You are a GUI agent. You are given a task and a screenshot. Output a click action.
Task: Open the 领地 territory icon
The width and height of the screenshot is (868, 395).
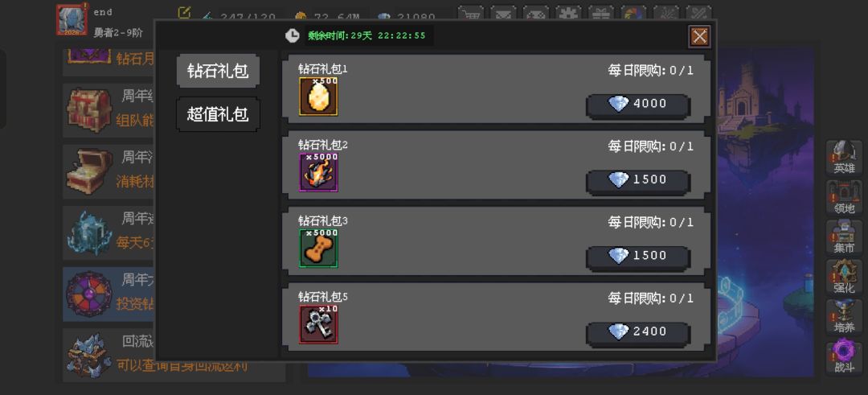pyautogui.click(x=844, y=197)
